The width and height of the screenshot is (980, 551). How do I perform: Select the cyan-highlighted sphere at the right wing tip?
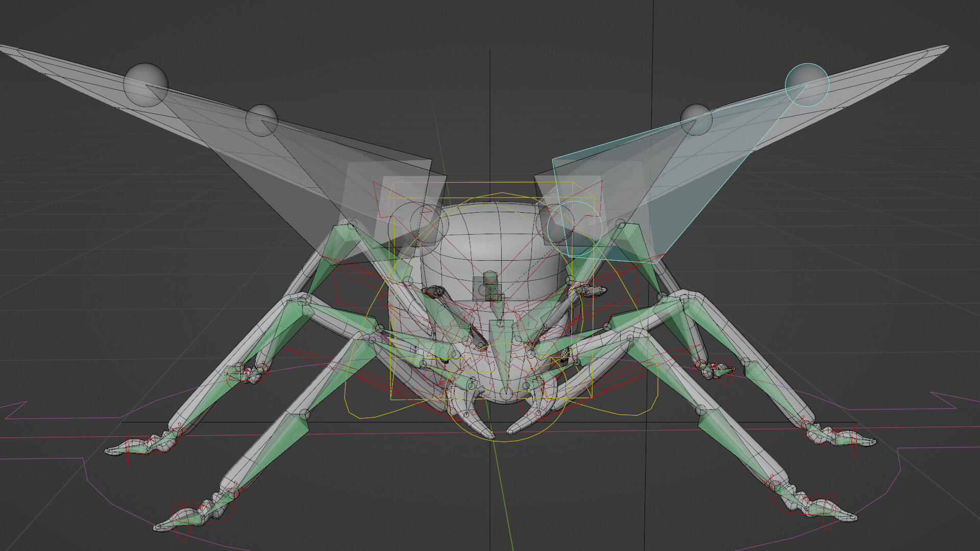[x=807, y=85]
